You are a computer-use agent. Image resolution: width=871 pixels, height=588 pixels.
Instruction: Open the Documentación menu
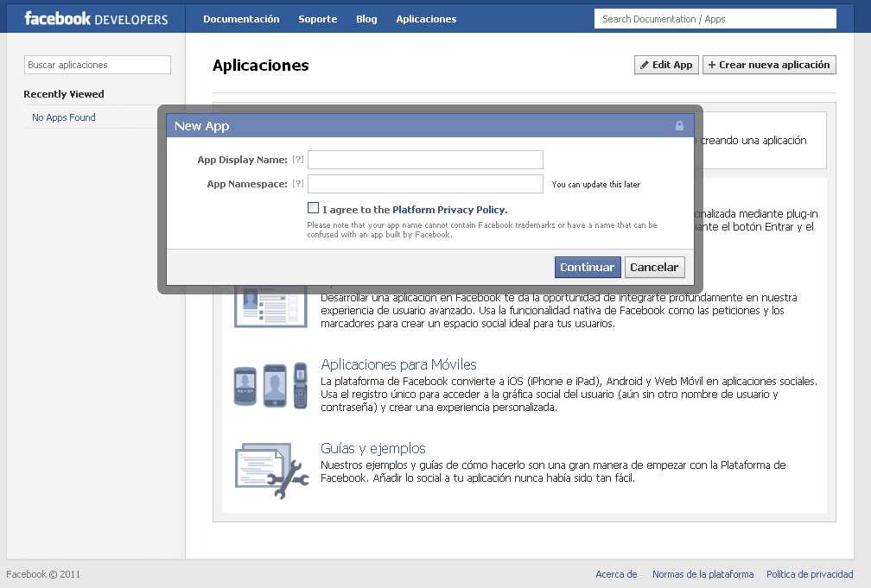(241, 19)
